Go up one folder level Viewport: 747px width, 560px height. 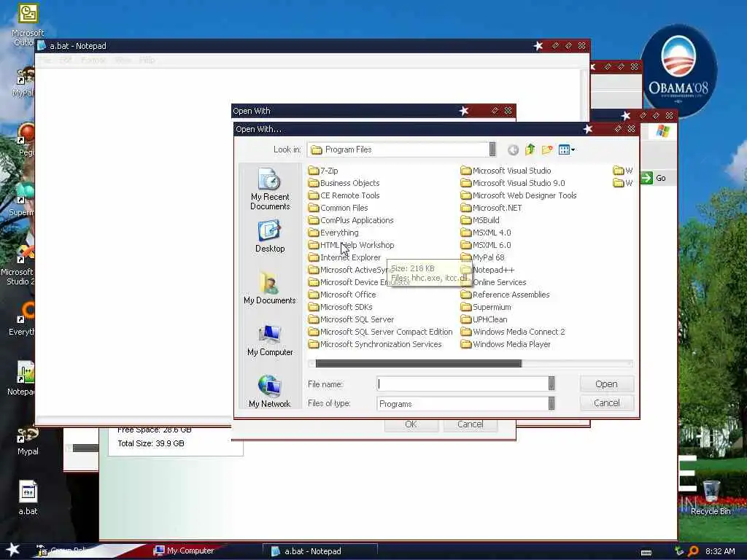coord(530,150)
